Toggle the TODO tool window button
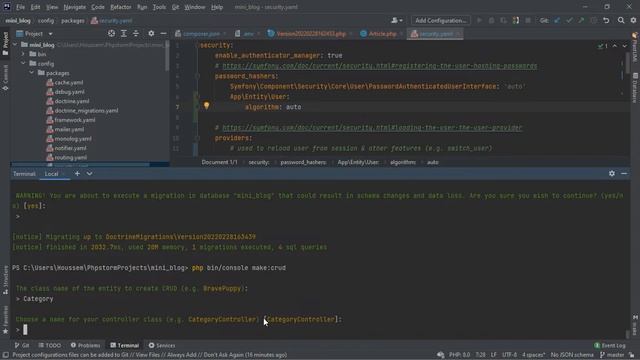640x360 pixels. 50,345
